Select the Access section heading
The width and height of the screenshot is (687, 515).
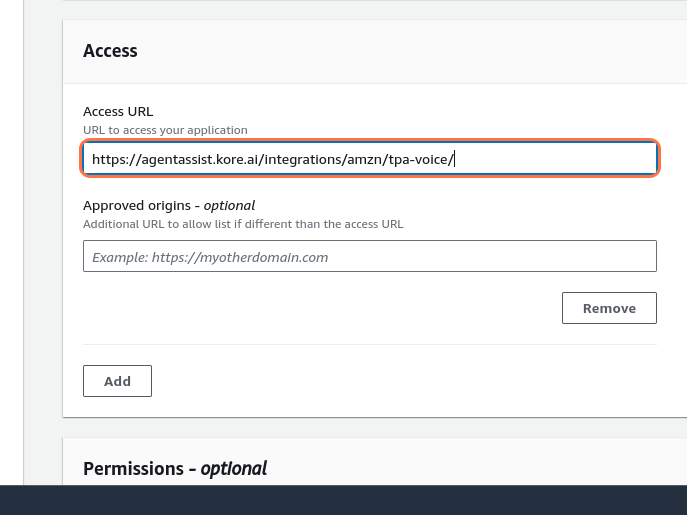point(110,51)
